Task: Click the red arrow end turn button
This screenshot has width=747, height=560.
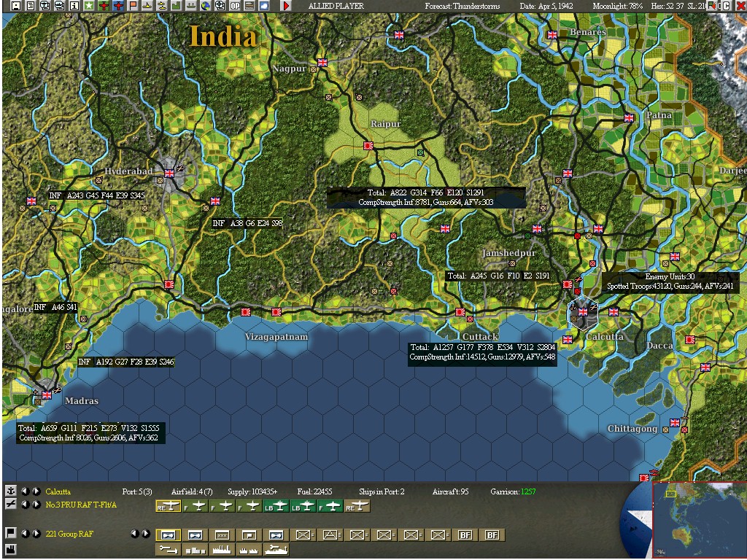Action: click(286, 6)
